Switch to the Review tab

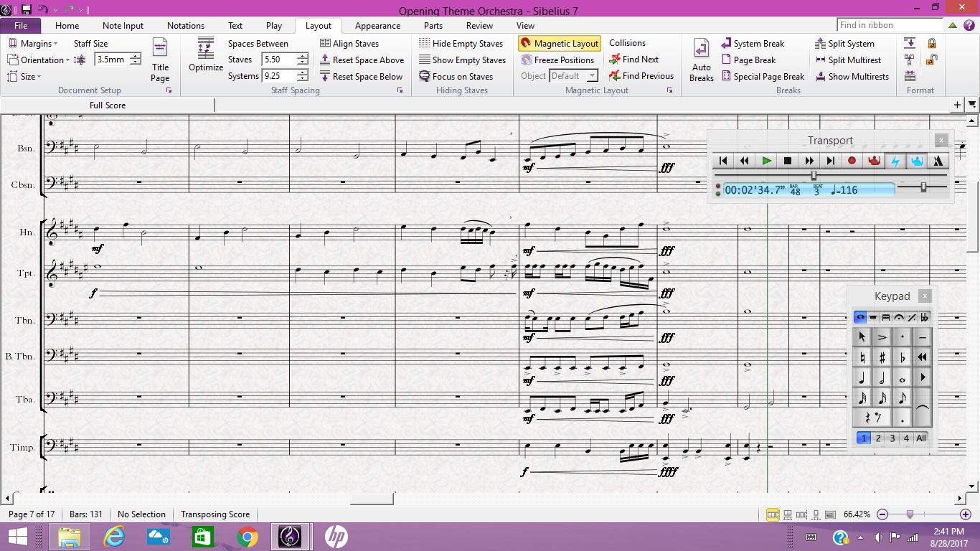tap(479, 26)
